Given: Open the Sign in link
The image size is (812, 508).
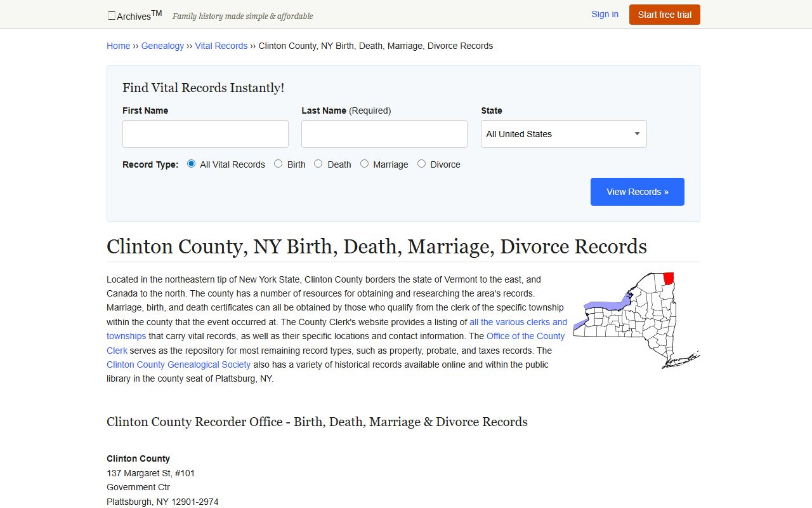Looking at the screenshot, I should pyautogui.click(x=605, y=14).
